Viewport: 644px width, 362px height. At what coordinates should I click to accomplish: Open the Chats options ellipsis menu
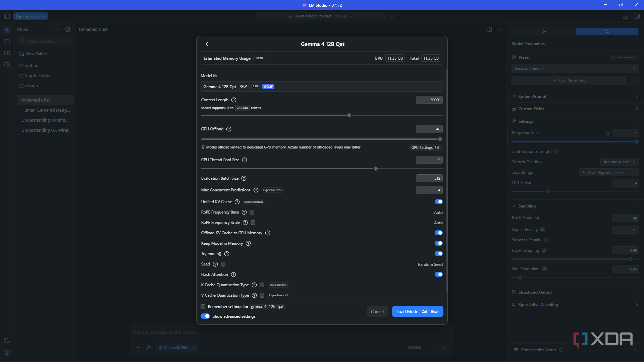coord(57,29)
